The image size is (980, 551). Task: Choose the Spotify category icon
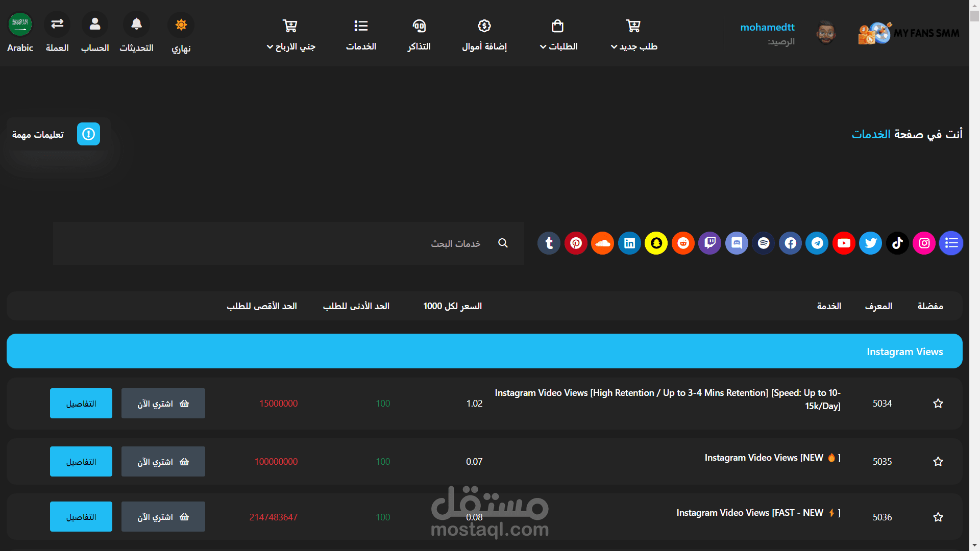click(x=764, y=243)
